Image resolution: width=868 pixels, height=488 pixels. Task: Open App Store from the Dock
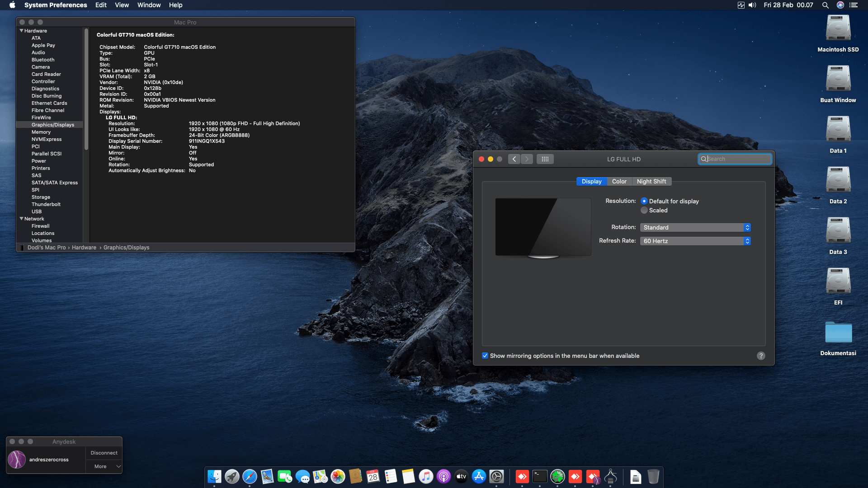pos(479,476)
